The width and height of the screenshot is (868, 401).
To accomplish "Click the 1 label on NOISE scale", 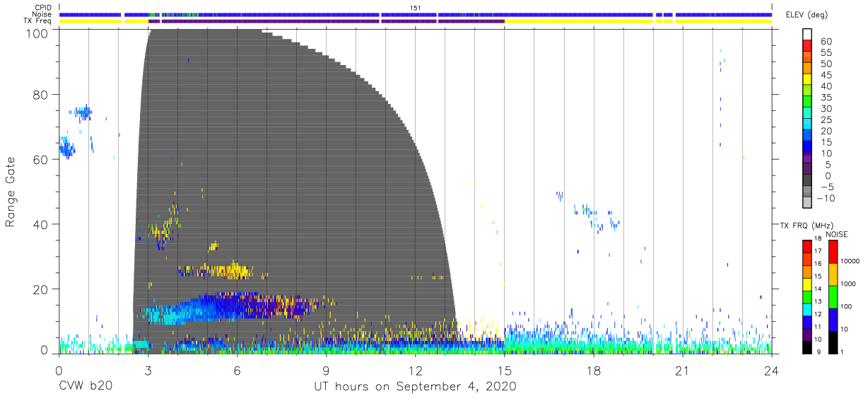I will [843, 351].
